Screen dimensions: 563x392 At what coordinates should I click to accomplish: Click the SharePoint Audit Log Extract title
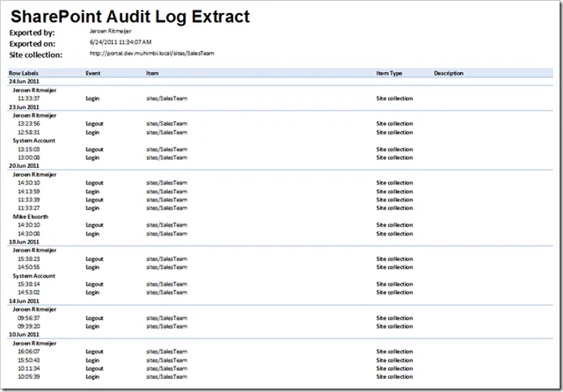pos(130,17)
